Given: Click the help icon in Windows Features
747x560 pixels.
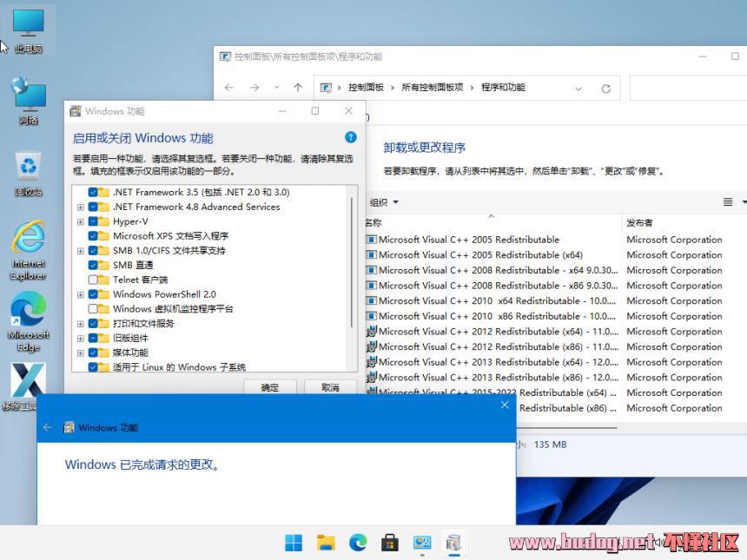Looking at the screenshot, I should [x=351, y=138].
